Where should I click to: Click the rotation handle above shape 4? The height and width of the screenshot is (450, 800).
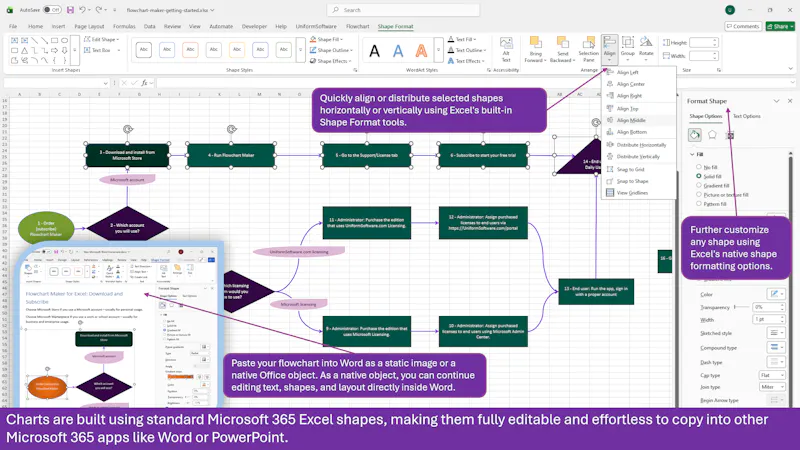tap(232, 129)
